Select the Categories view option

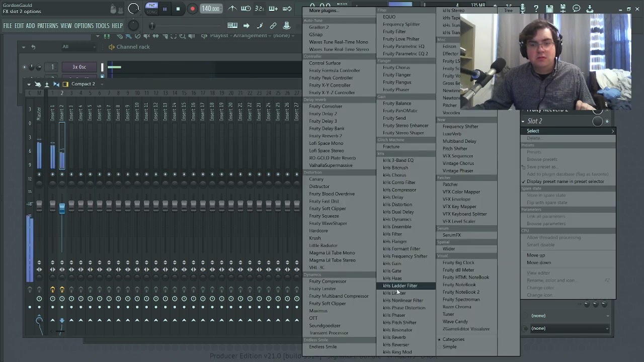(453, 339)
